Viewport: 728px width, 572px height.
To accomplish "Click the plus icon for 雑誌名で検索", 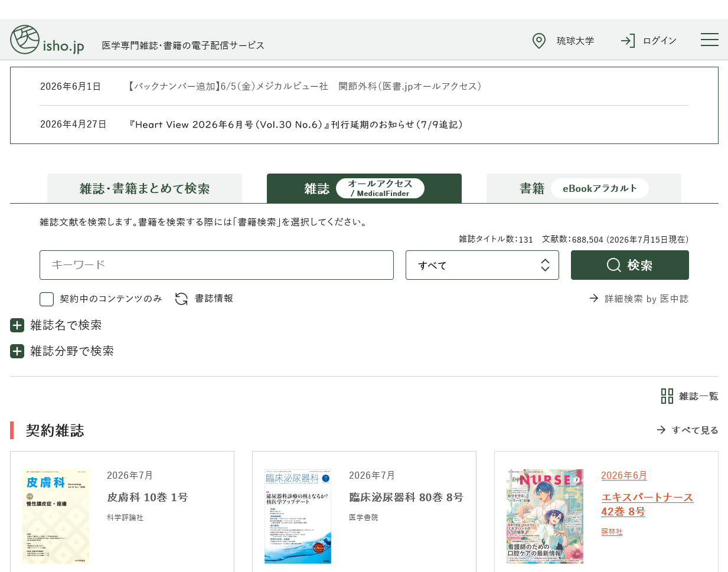I will click(17, 325).
